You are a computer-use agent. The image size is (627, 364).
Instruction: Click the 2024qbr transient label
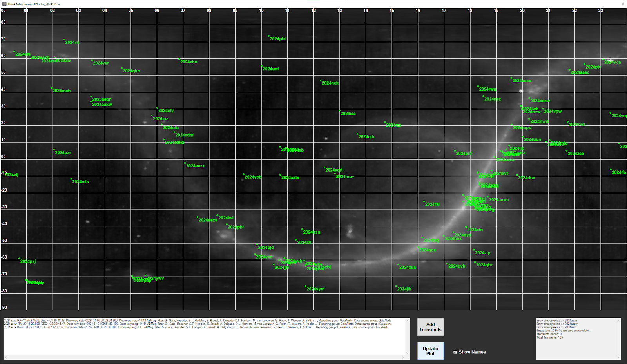click(x=484, y=265)
